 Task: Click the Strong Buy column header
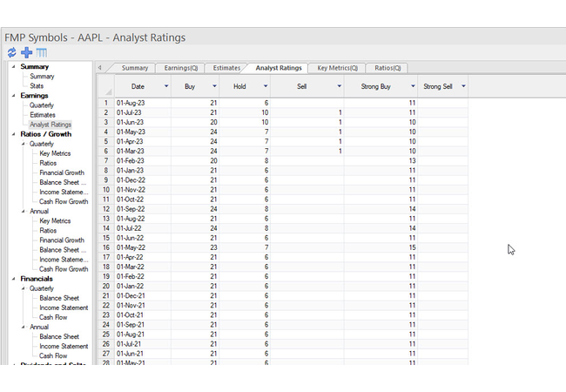click(x=376, y=86)
